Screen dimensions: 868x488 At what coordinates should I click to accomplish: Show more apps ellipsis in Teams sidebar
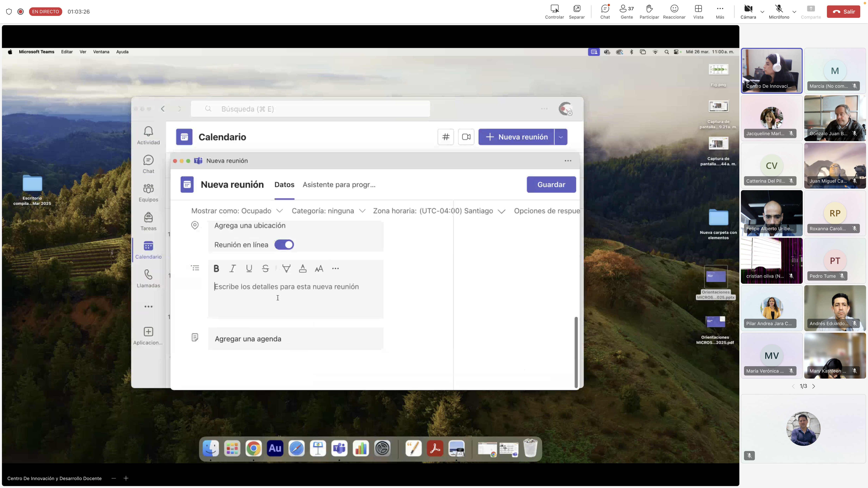click(148, 307)
